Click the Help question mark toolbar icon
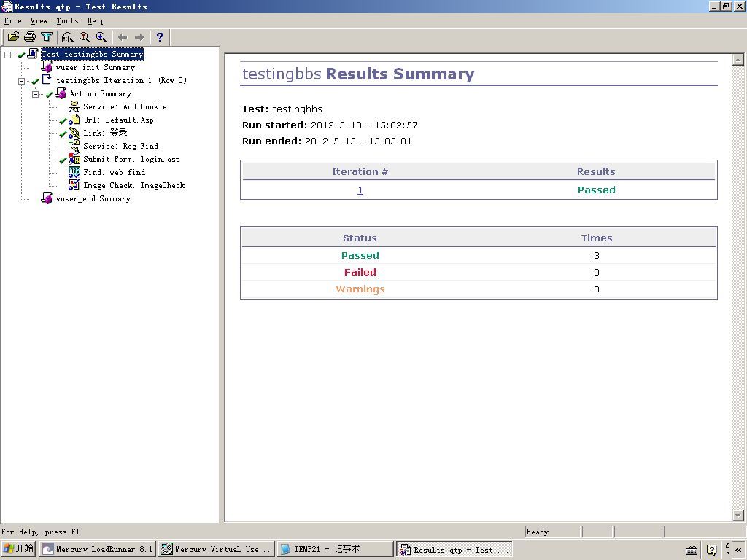Screen dimensions: 747x560 [x=160, y=37]
